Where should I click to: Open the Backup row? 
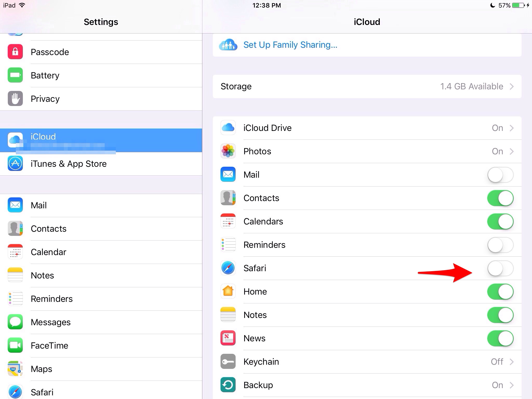tap(367, 385)
